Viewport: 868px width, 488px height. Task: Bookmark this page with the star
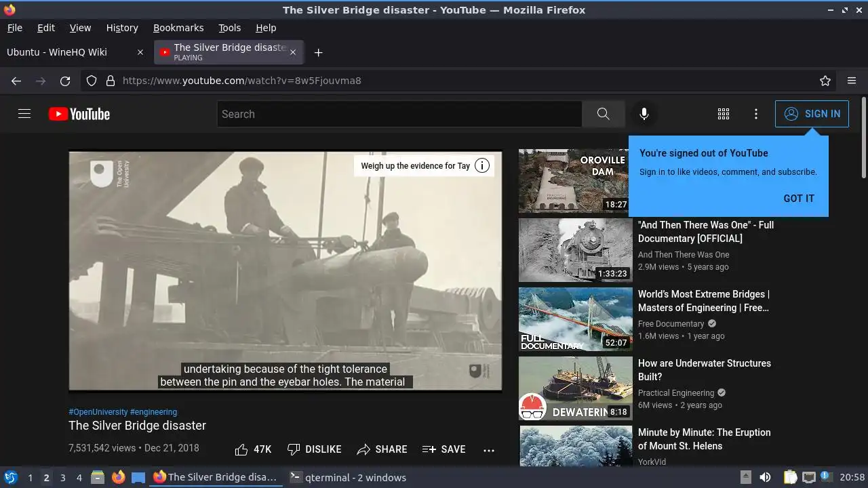[825, 81]
